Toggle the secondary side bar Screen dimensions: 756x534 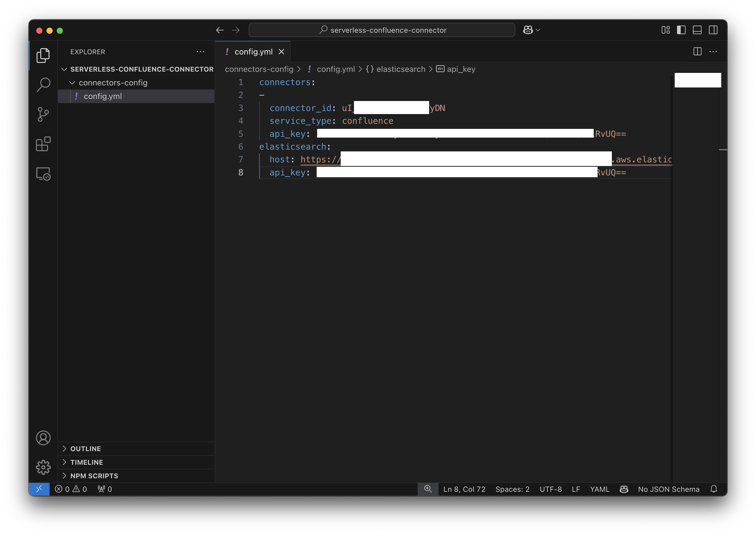click(713, 30)
